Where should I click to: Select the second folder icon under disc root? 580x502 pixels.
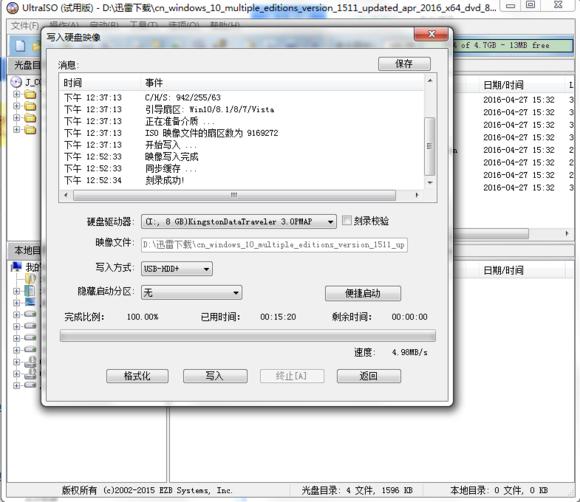coord(30,106)
